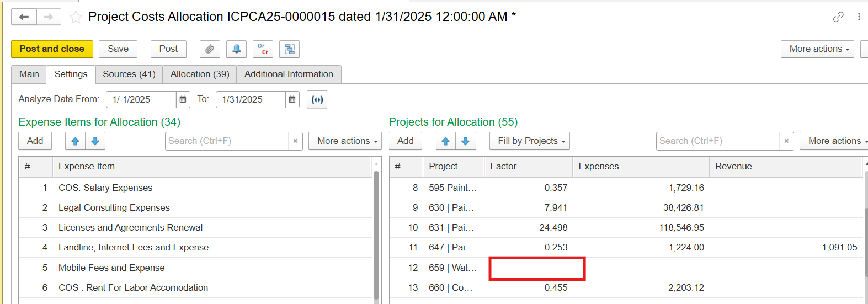
Task: Mark document as favorite with star
Action: 76,17
